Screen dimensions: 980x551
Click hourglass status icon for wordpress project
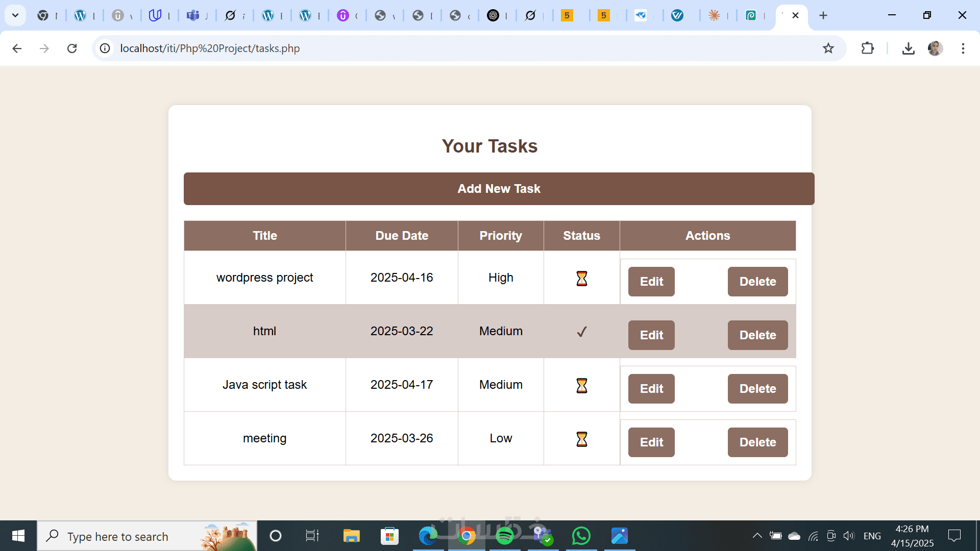[581, 279]
